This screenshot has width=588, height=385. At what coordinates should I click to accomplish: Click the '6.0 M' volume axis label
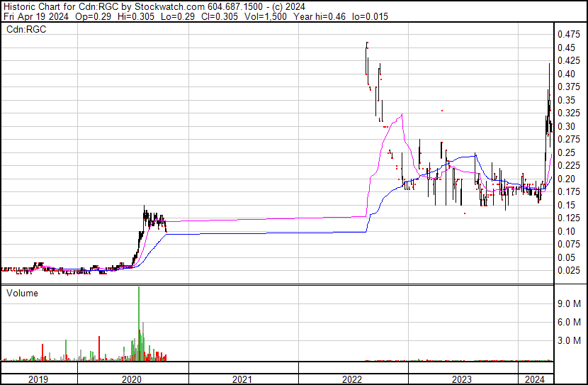[x=569, y=322]
